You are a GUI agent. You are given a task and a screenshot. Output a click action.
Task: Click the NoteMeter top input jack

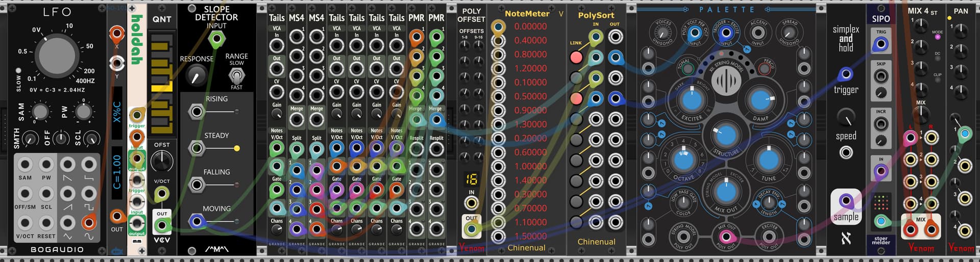coord(498,27)
